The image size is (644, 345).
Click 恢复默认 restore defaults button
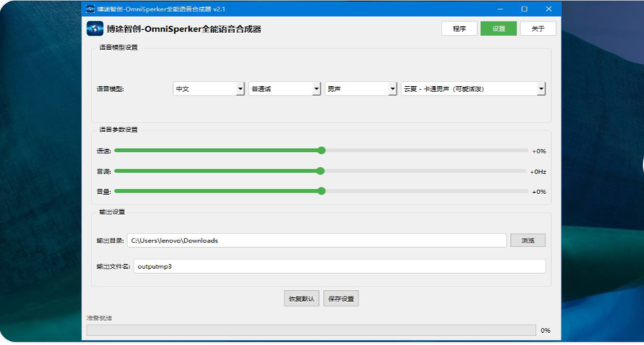coord(301,299)
